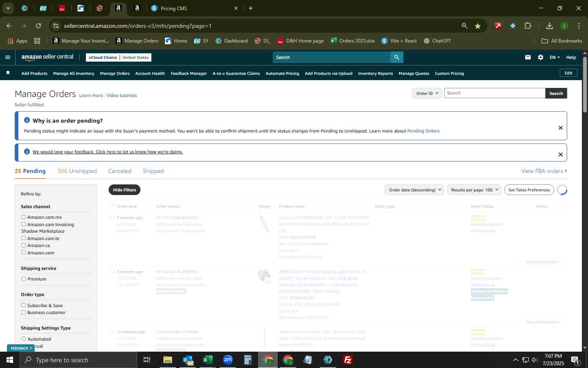Open the Results per page dropdown
The width and height of the screenshot is (588, 368).
click(474, 190)
